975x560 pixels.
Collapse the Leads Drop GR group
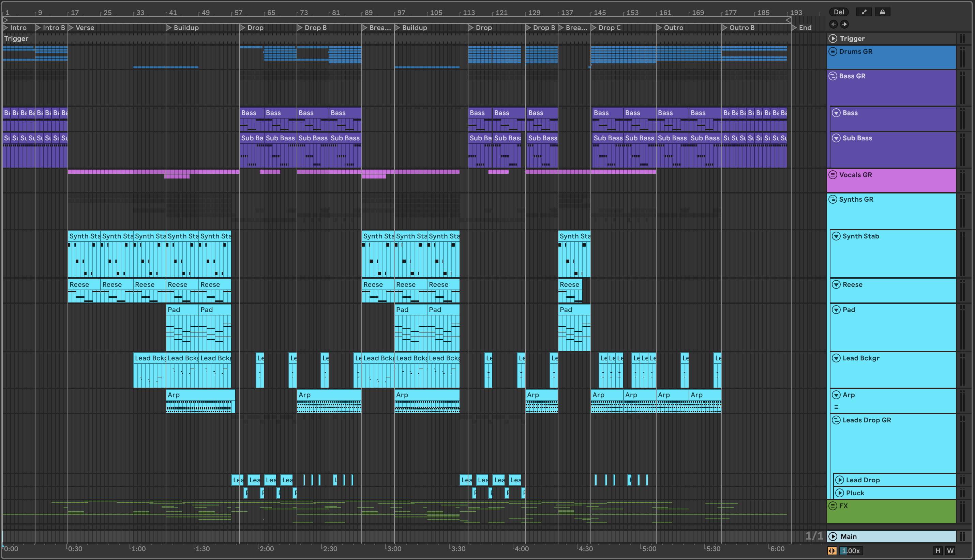836,420
